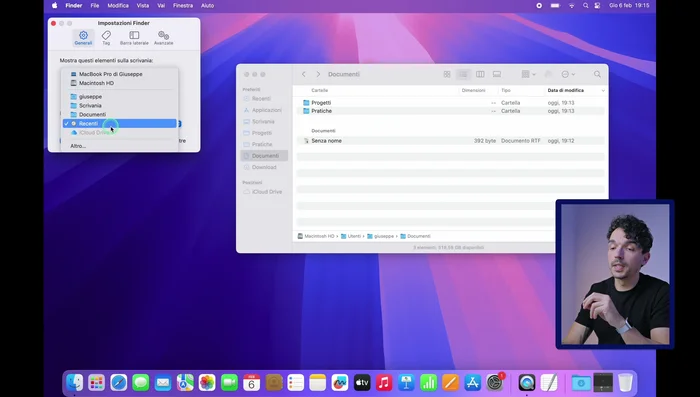Launch Music from the Dock
The height and width of the screenshot is (397, 700).
click(384, 383)
